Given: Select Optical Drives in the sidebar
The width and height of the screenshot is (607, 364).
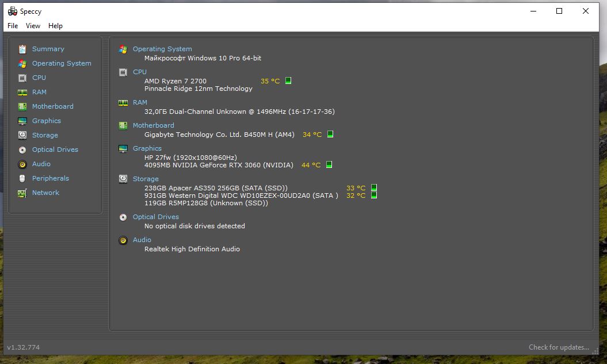Looking at the screenshot, I should click(x=55, y=150).
